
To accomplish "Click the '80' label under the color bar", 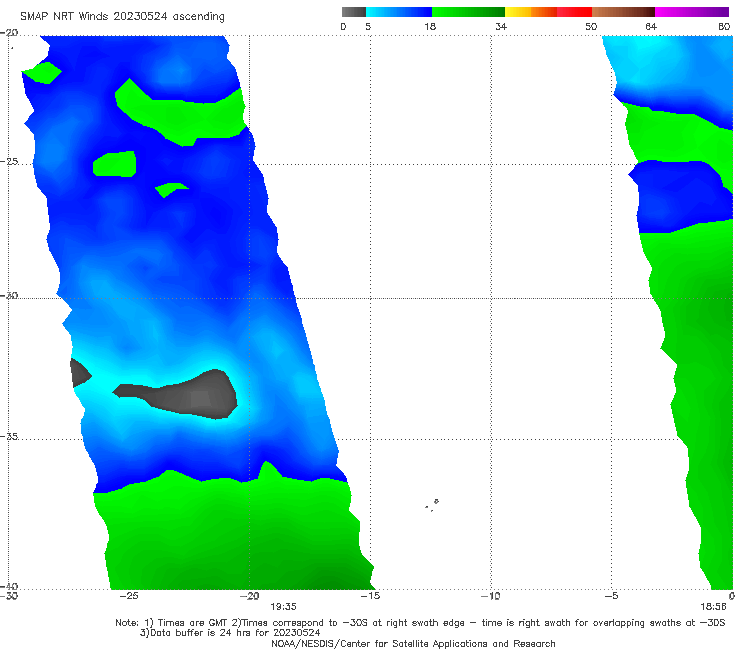I will pos(724,26).
